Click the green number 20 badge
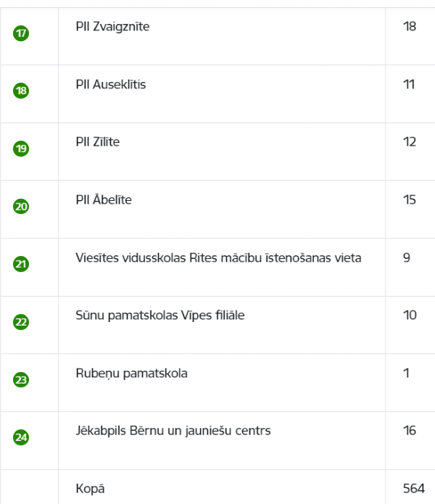Image resolution: width=435 pixels, height=504 pixels. coord(21,207)
